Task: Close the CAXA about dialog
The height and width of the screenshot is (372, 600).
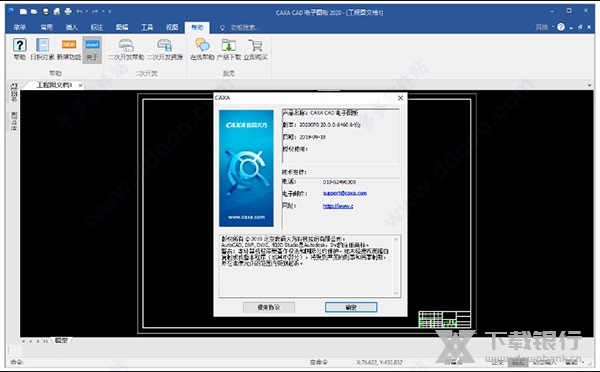Action: pyautogui.click(x=400, y=98)
